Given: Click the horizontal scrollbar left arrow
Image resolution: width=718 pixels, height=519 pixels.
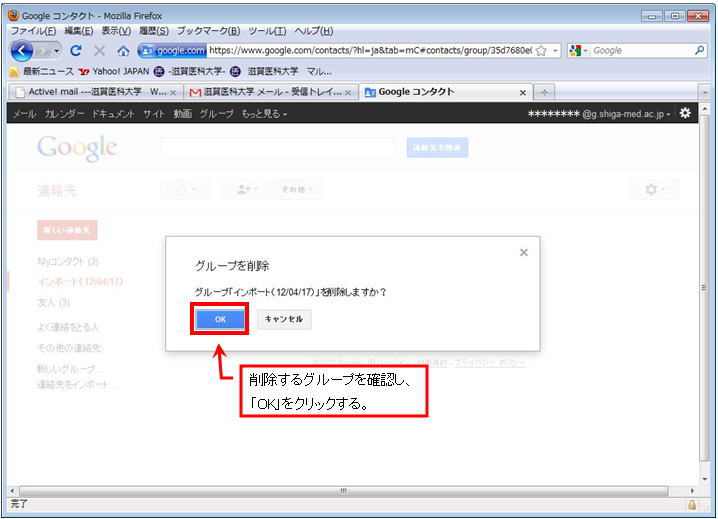Looking at the screenshot, I should [x=12, y=491].
